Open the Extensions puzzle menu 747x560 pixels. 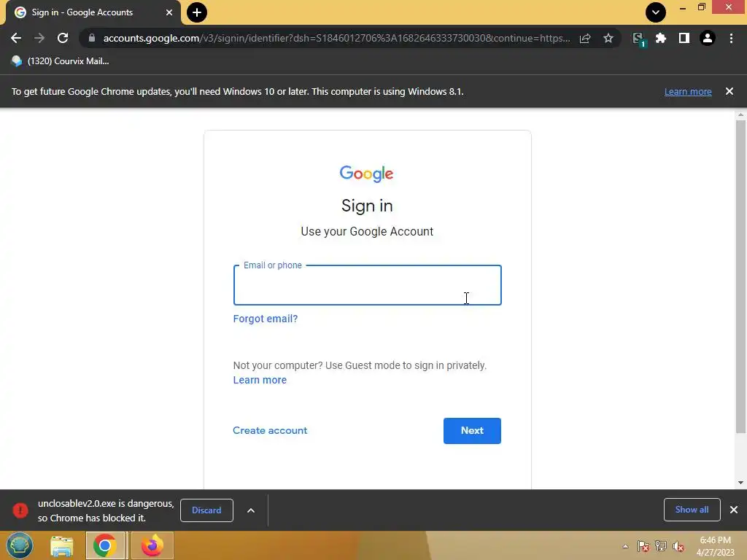tap(661, 38)
